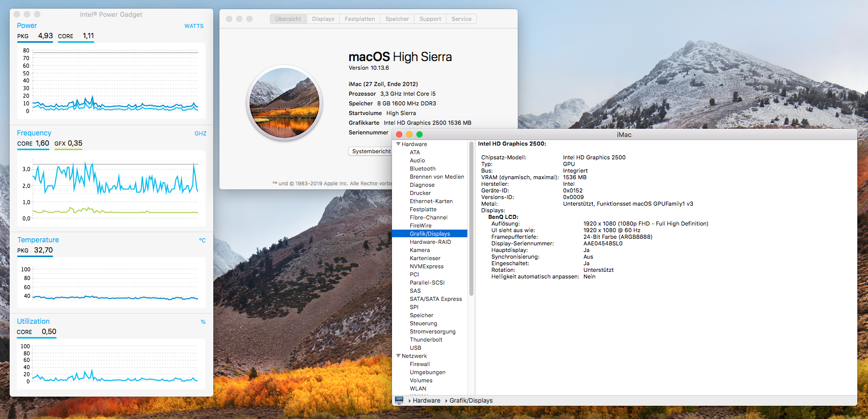Select Volumes under Netzwerk
The height and width of the screenshot is (419, 868).
click(x=421, y=380)
